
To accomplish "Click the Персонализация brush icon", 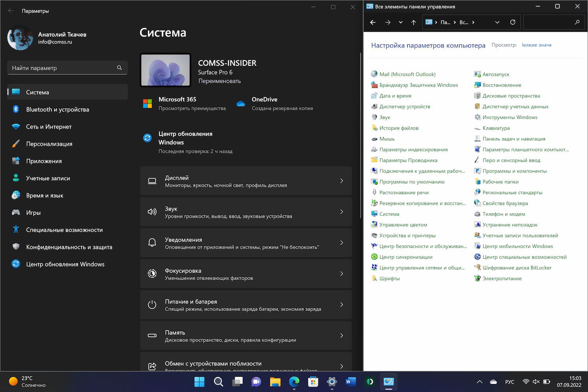I will [x=16, y=144].
